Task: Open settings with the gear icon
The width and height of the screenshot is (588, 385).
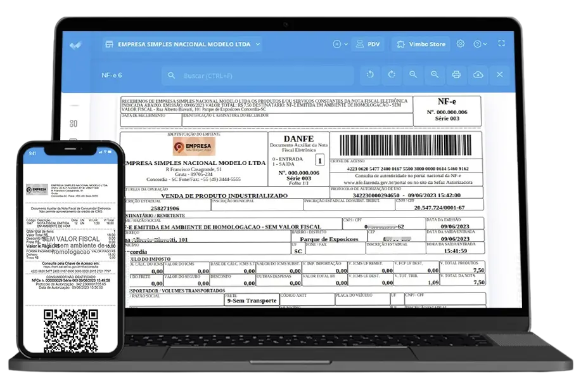Action: 461,44
